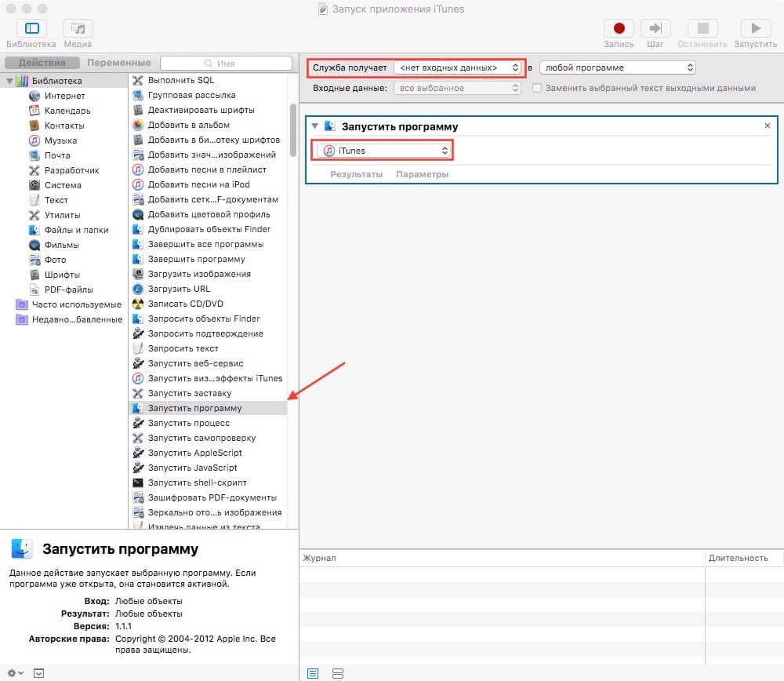This screenshot has height=681, width=784.
Task: Click the actions list scrollbar
Action: pyautogui.click(x=293, y=130)
